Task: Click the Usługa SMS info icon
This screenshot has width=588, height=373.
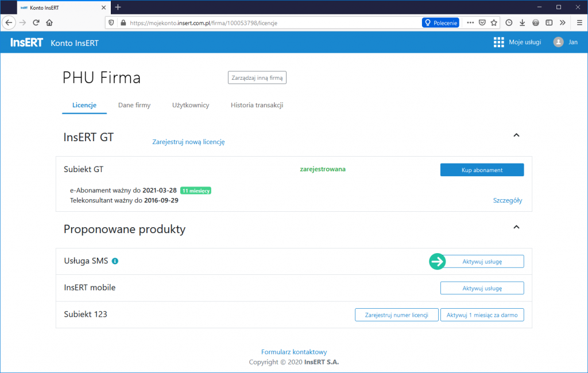Action: [115, 261]
